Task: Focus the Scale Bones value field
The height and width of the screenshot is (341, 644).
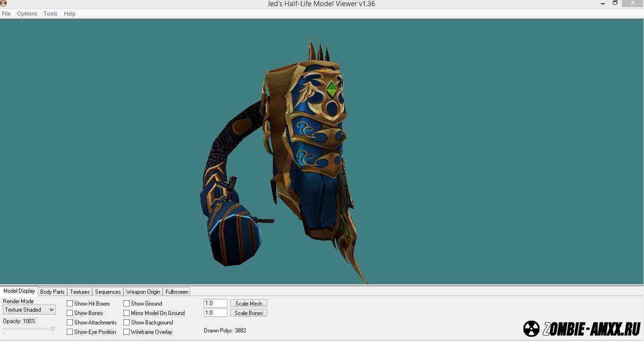Action: pyautogui.click(x=216, y=313)
